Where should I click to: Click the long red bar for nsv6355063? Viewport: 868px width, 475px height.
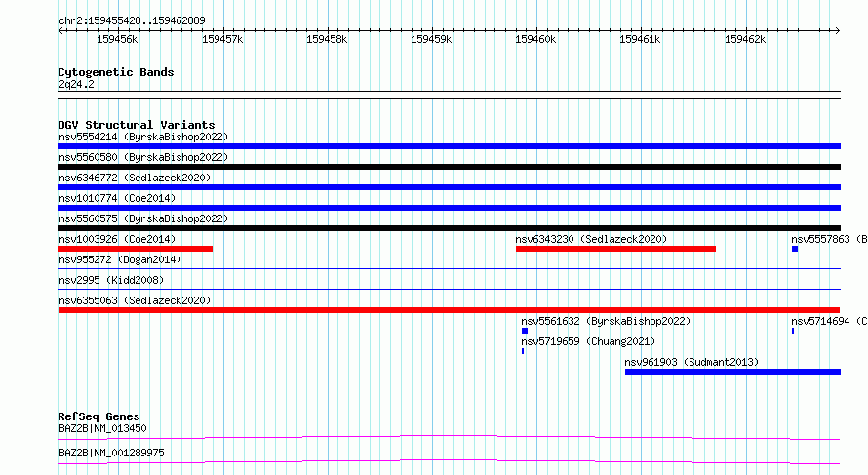coord(449,310)
